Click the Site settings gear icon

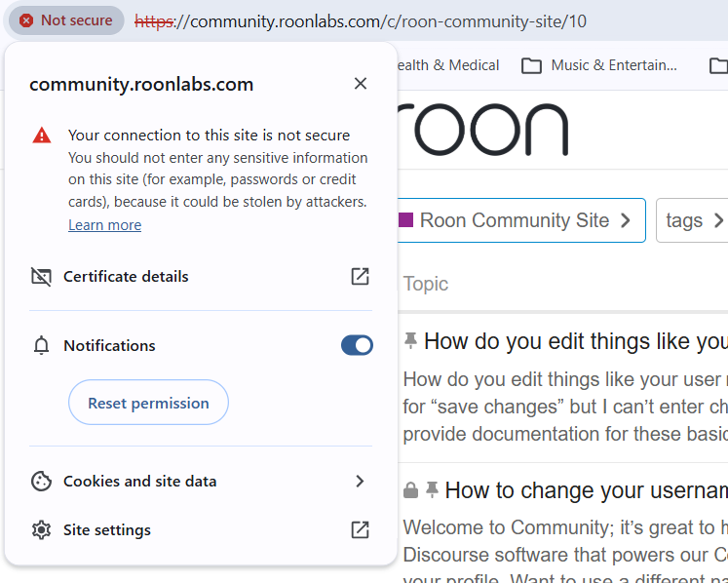pyautogui.click(x=41, y=530)
